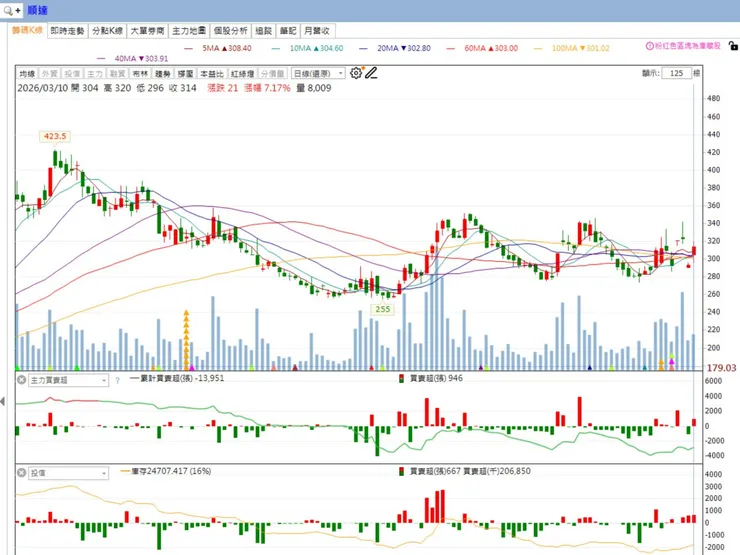Click the 423.5 high price label
740x555 pixels.
[x=55, y=136]
